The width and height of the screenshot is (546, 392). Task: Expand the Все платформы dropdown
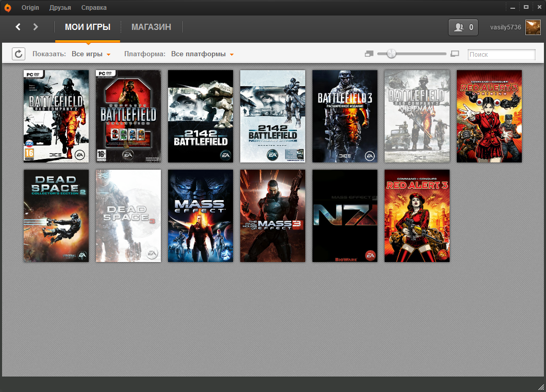[202, 54]
